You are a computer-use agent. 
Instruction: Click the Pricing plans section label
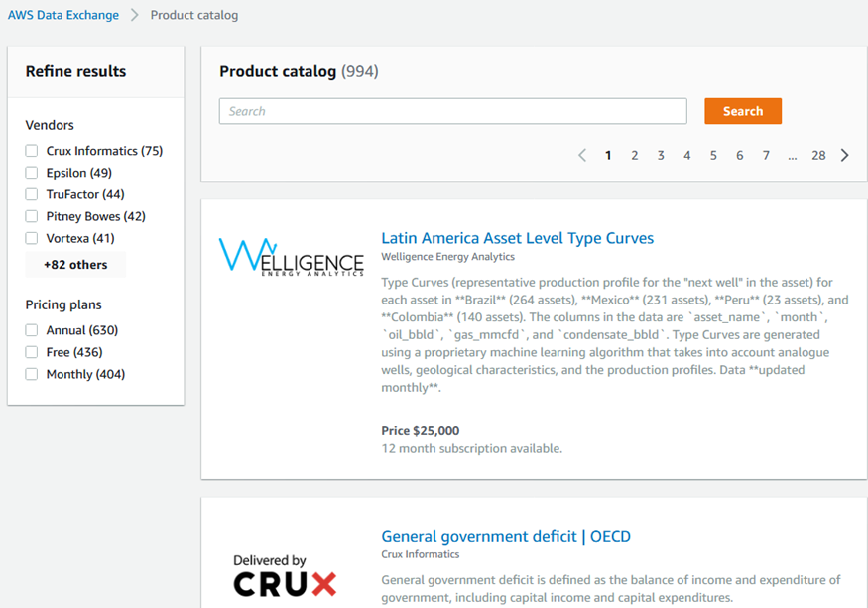[63, 304]
